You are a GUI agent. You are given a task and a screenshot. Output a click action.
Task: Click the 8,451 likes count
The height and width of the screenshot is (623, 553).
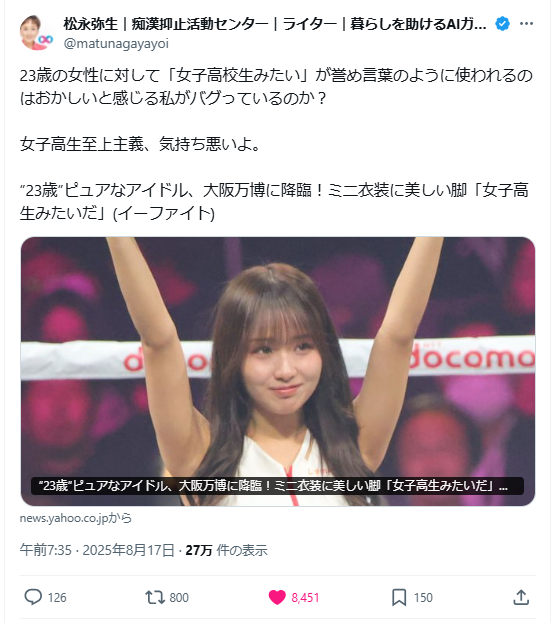point(305,598)
